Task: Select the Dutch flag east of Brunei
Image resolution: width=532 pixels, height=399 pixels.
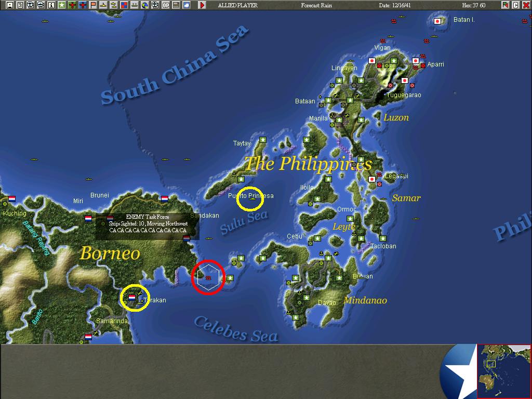Action: coord(165,199)
